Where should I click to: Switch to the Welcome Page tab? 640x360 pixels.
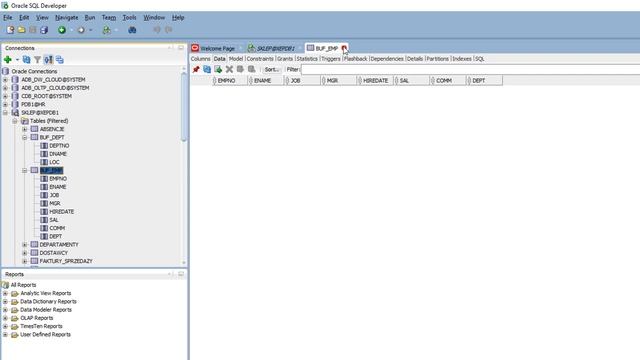[217, 48]
